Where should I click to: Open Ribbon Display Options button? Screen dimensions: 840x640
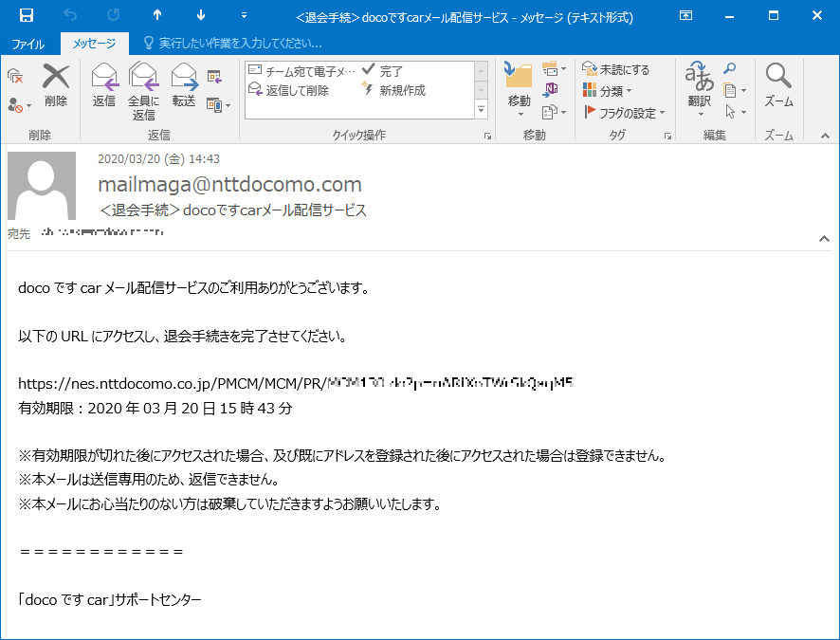click(x=685, y=15)
